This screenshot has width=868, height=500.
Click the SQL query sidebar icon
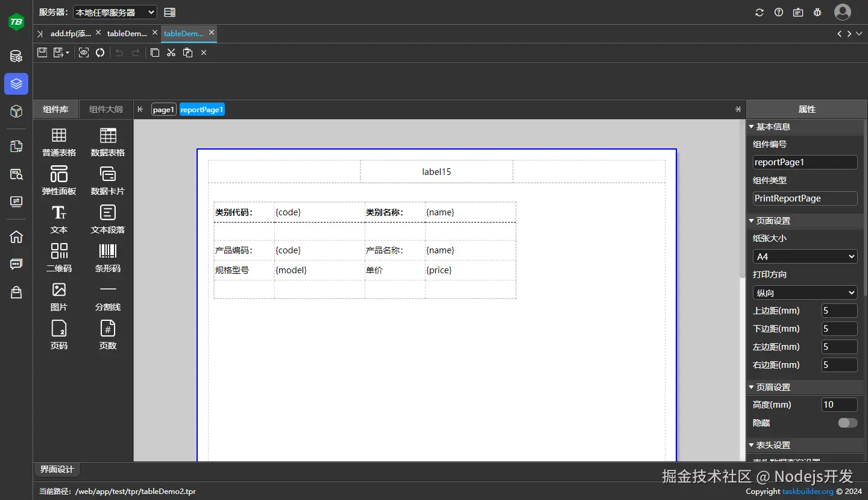click(16, 174)
